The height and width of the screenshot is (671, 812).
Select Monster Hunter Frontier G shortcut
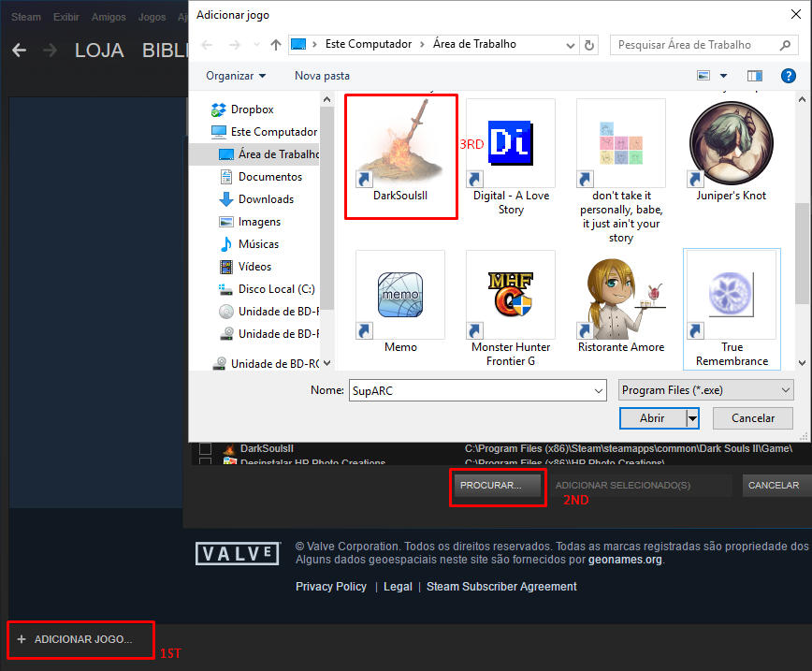(x=511, y=310)
